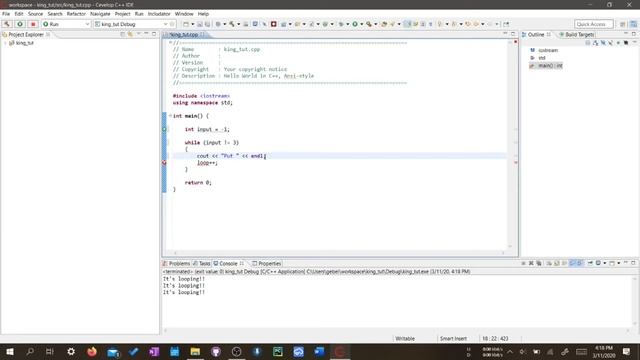Switch to the Problems tab
The image size is (640, 360).
point(176,264)
